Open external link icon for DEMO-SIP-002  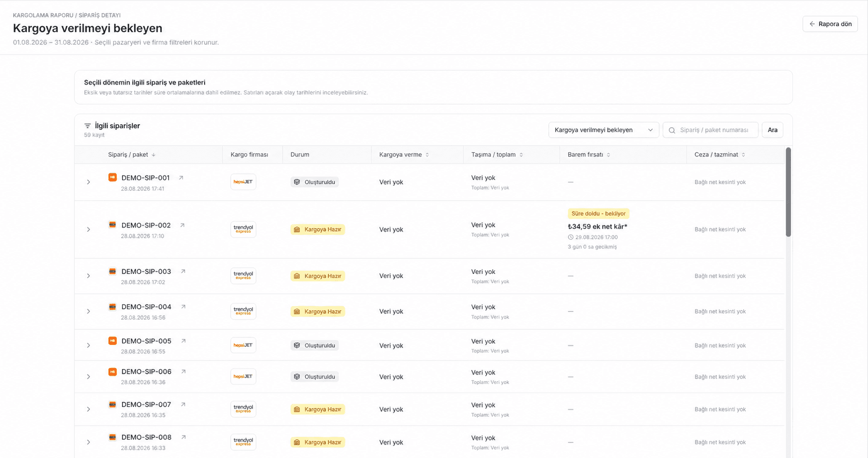pos(183,225)
